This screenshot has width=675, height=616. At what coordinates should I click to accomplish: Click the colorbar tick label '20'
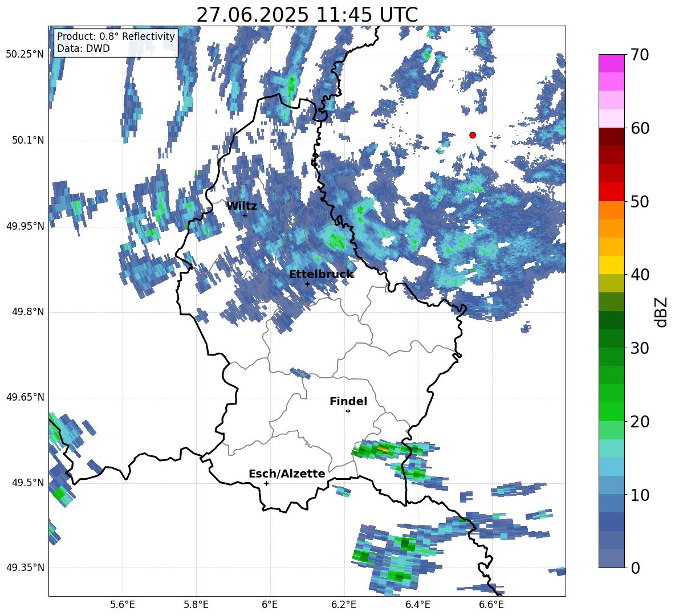point(640,421)
